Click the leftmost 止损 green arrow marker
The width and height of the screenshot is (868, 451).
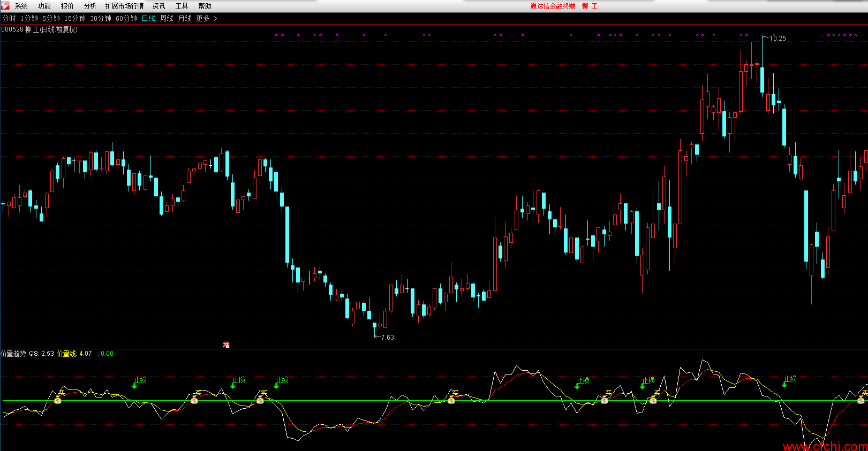tap(134, 385)
